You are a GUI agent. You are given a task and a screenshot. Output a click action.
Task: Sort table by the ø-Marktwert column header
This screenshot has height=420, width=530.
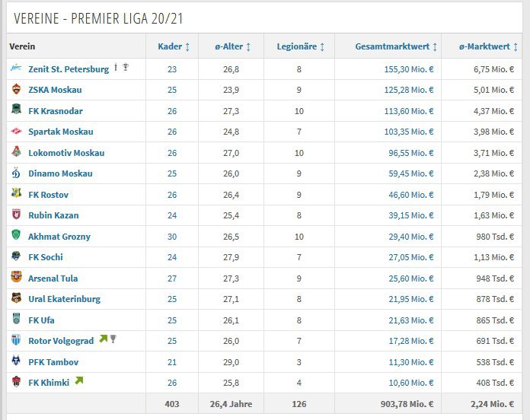coord(488,46)
